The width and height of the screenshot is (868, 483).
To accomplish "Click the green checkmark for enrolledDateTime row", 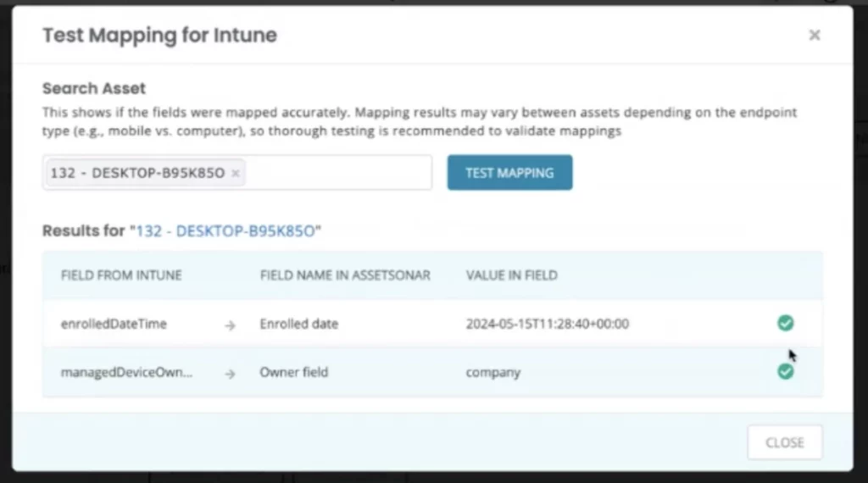I will click(785, 323).
